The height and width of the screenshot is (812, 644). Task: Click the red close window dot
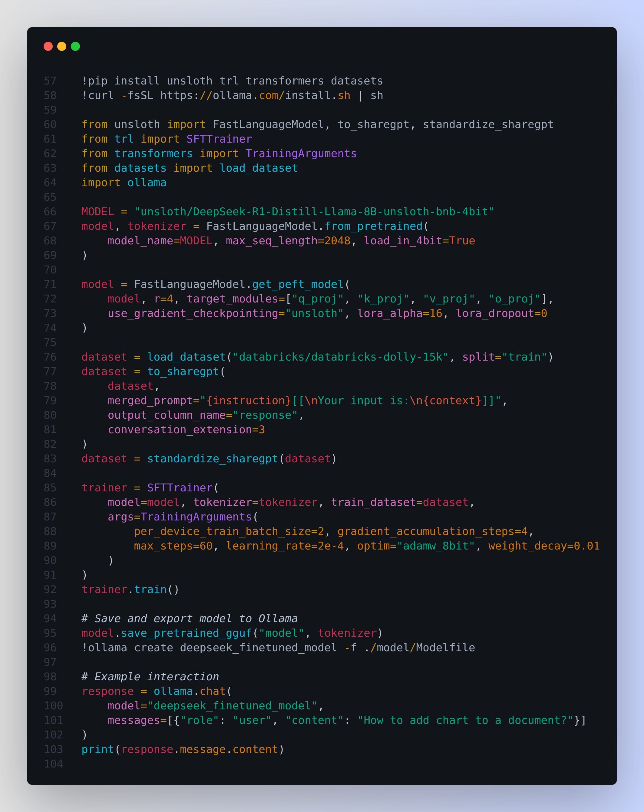coord(48,46)
